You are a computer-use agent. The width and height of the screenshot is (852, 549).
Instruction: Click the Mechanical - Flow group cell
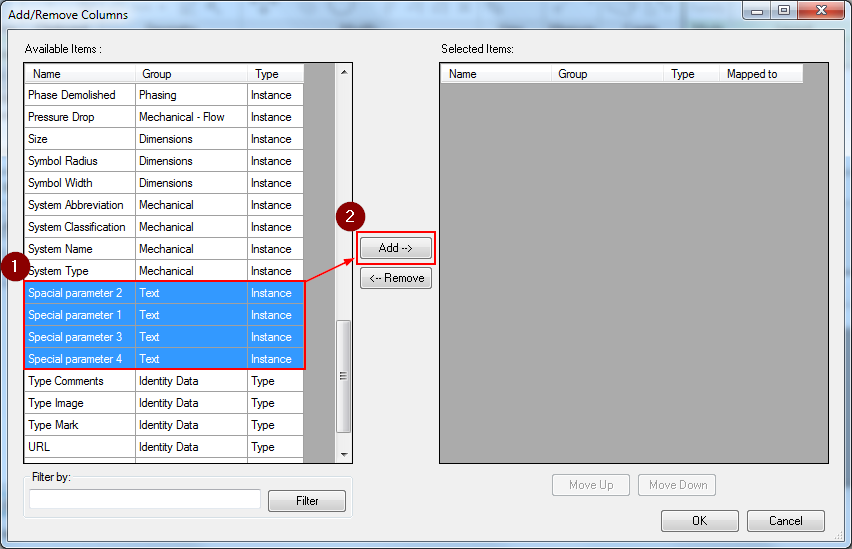[191, 117]
